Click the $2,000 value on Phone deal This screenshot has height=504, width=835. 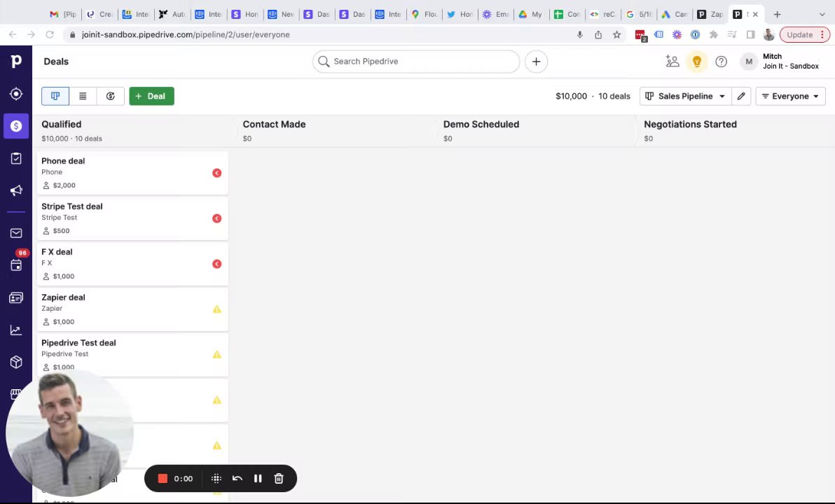point(64,185)
